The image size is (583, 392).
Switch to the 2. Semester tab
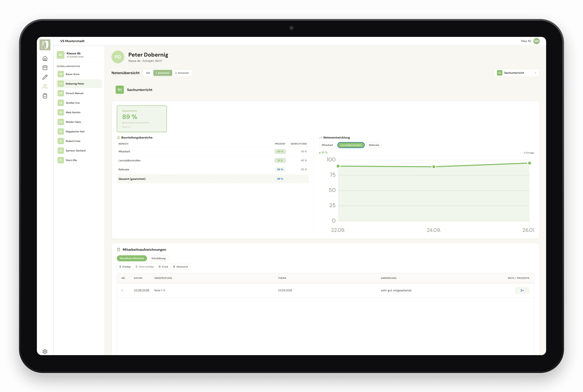(182, 73)
